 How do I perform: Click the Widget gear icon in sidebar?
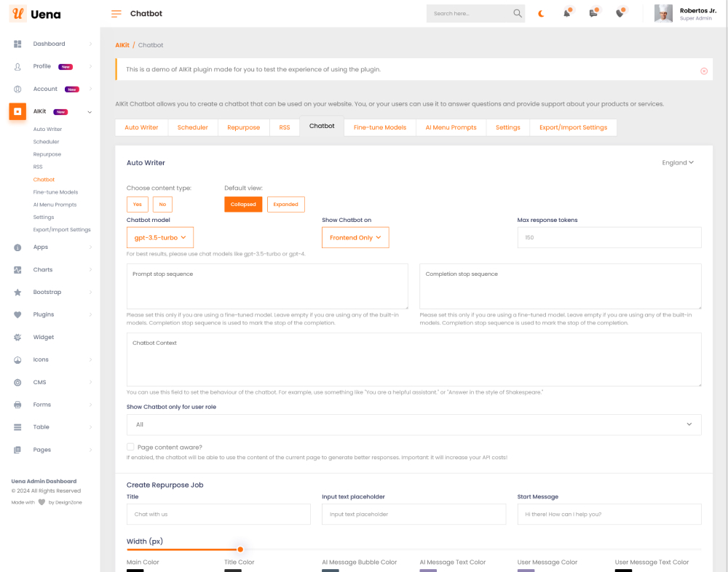pos(17,338)
